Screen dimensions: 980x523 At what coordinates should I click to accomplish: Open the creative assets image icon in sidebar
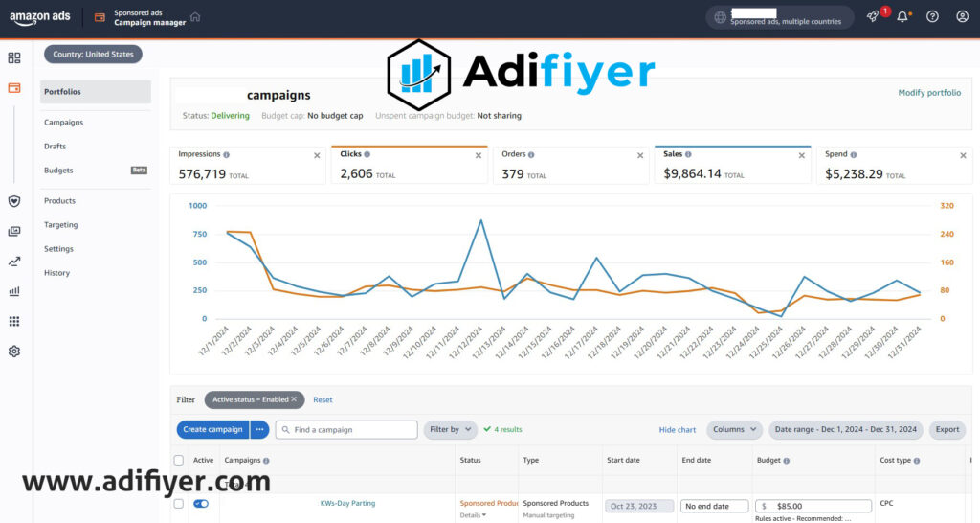13,232
